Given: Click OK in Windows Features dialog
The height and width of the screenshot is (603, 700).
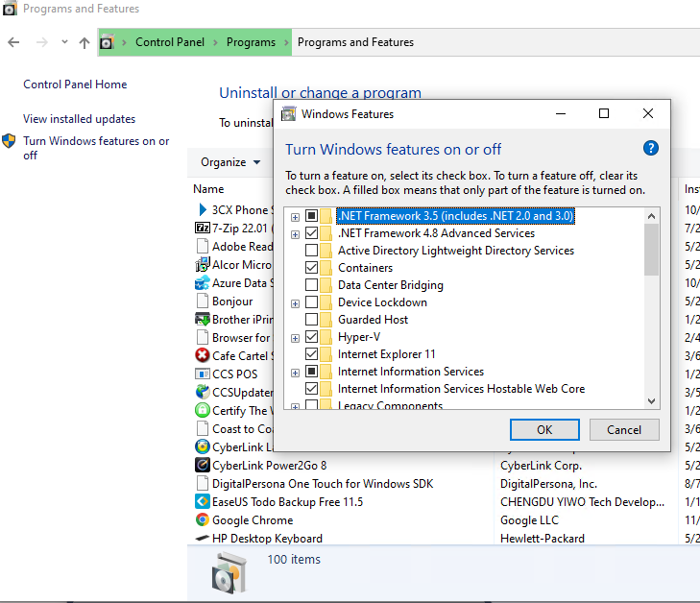Looking at the screenshot, I should 544,430.
